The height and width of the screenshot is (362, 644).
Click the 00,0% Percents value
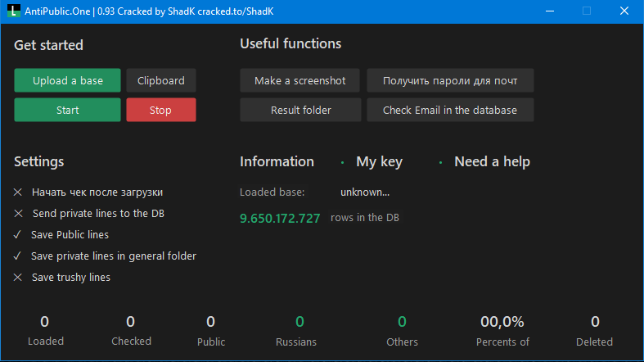click(502, 322)
